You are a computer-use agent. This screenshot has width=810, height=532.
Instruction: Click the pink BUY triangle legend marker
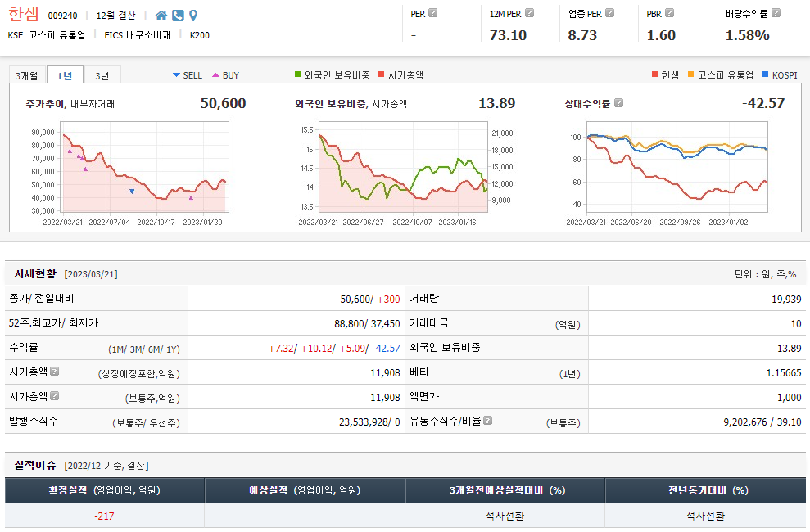(x=216, y=75)
